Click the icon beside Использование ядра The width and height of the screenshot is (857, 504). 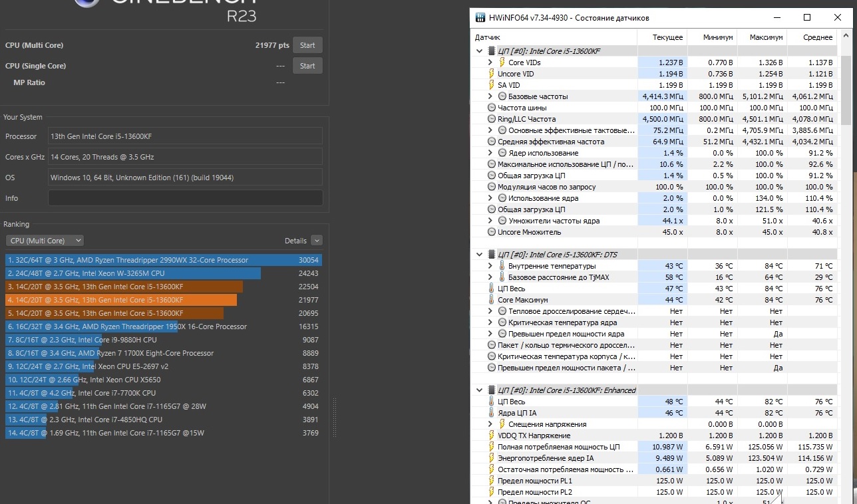point(502,198)
